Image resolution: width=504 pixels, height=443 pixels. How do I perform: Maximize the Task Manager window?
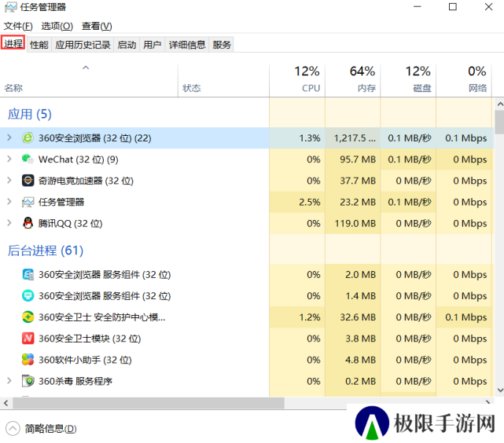453,7
